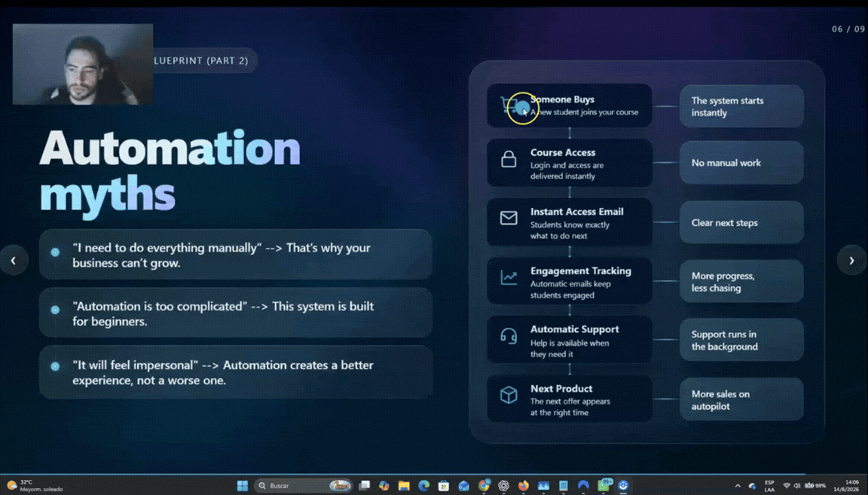Click the box icon for Next Product
This screenshot has width=868, height=495.
[509, 395]
